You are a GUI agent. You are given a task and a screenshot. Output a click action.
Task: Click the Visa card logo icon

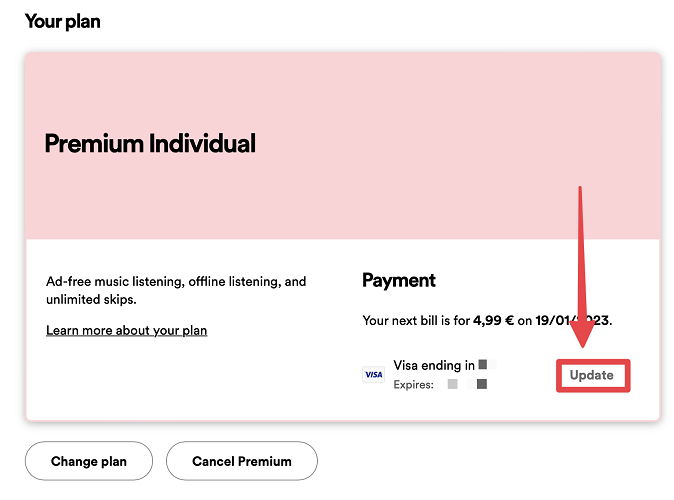click(x=373, y=375)
